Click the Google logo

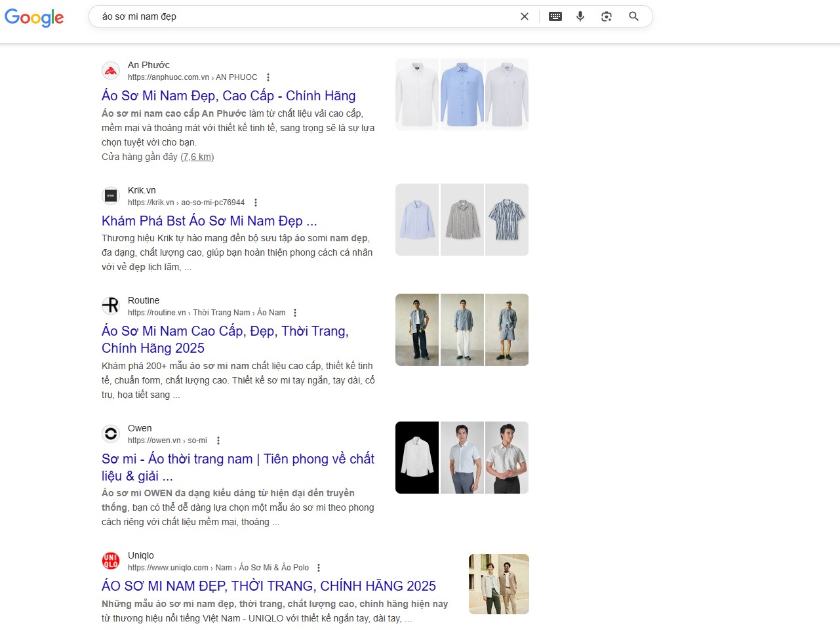[x=34, y=17]
